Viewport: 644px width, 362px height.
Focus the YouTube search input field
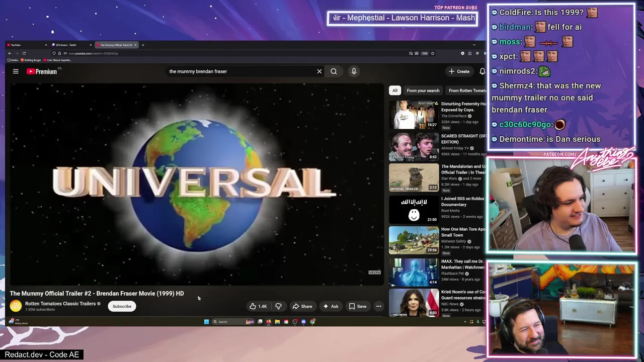pyautogui.click(x=242, y=71)
